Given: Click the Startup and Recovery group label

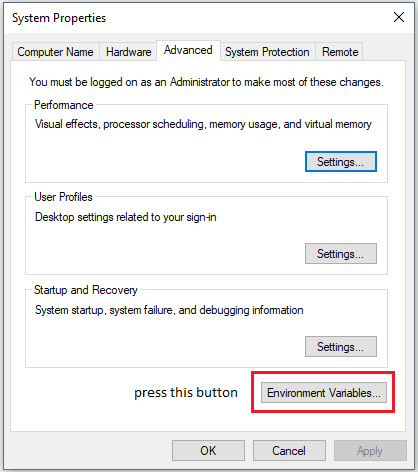Looking at the screenshot, I should (86, 290).
